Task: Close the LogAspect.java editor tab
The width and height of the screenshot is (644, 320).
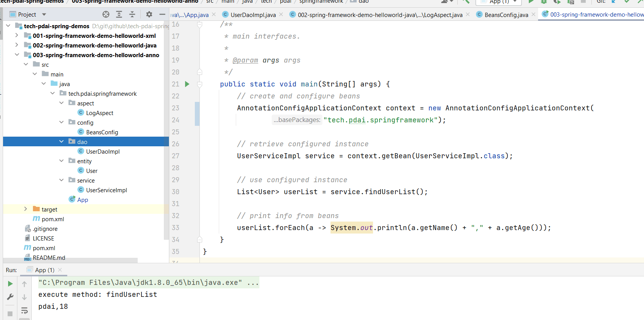Action: click(x=468, y=14)
